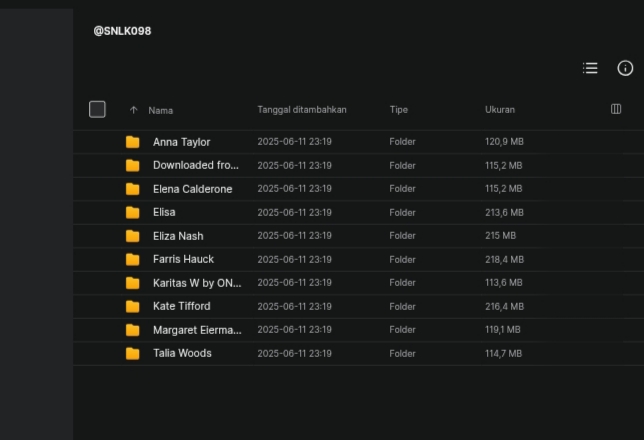This screenshot has height=440, width=644.
Task: Open the Kate Tifford folder
Action: coord(182,306)
